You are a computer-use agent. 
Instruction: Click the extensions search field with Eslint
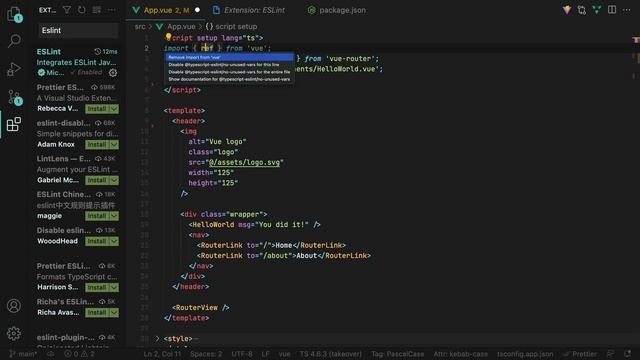click(78, 31)
